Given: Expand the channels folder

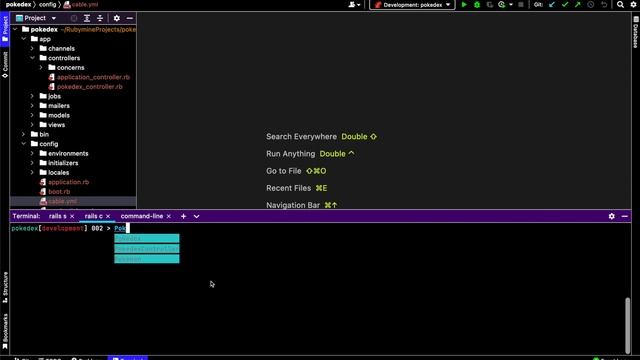Looking at the screenshot, I should 32,49.
